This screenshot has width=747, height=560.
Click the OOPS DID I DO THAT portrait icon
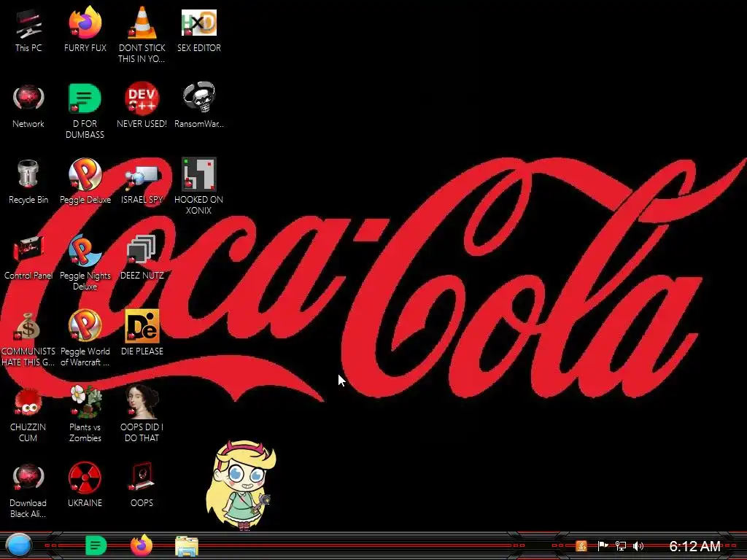coord(142,402)
